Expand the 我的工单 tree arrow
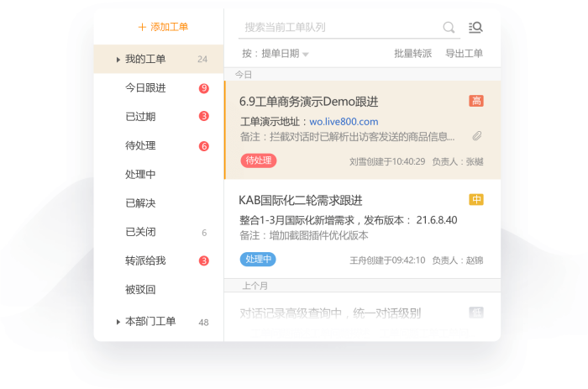The height and width of the screenshot is (389, 588). (x=118, y=60)
